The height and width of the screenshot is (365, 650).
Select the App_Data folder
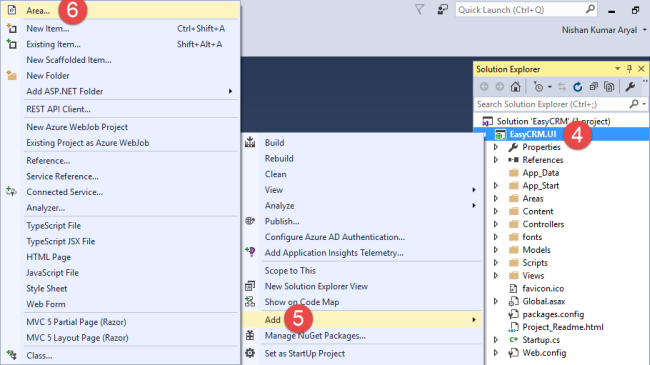coord(541,173)
